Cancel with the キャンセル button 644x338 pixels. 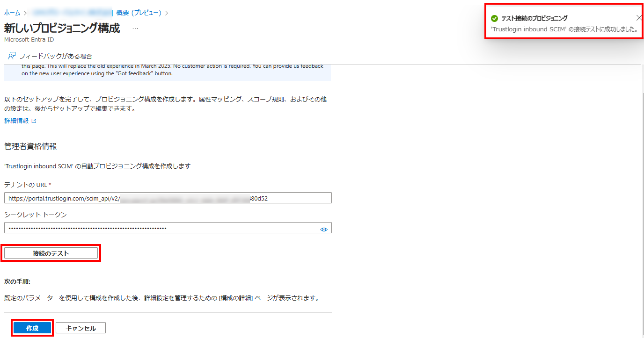[x=80, y=328]
